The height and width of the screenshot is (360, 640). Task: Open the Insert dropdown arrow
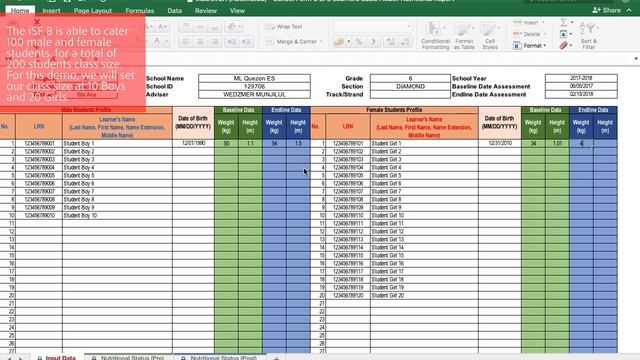click(543, 23)
